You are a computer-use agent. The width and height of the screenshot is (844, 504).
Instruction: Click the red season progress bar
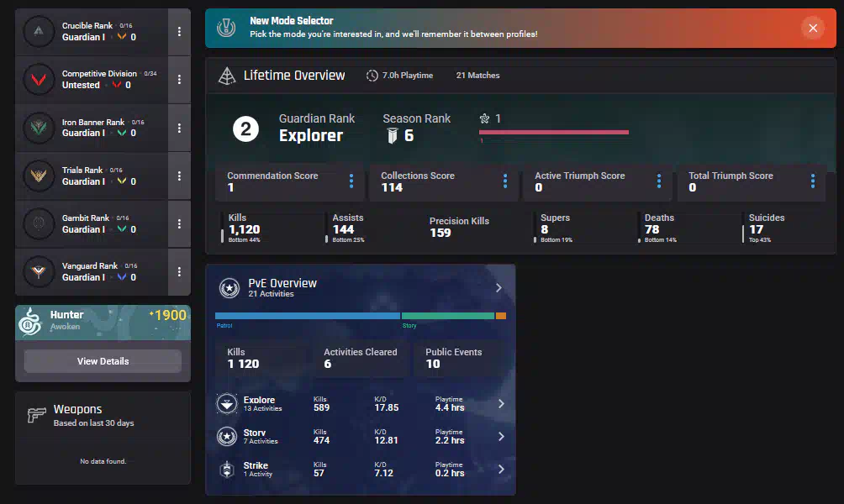(554, 132)
